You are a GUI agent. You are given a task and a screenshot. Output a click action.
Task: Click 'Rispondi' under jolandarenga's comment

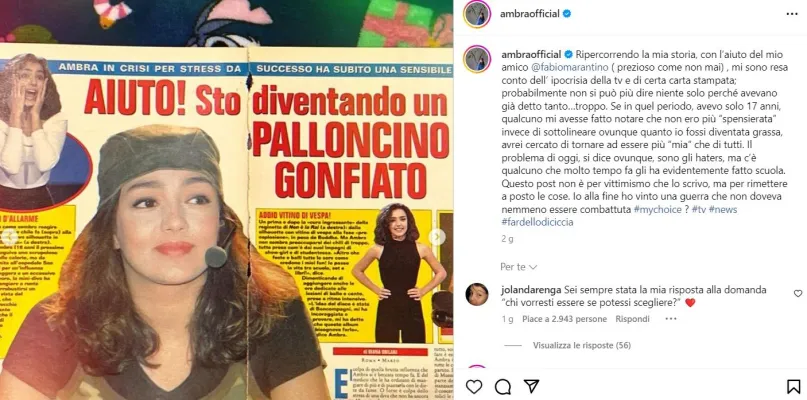click(x=633, y=319)
